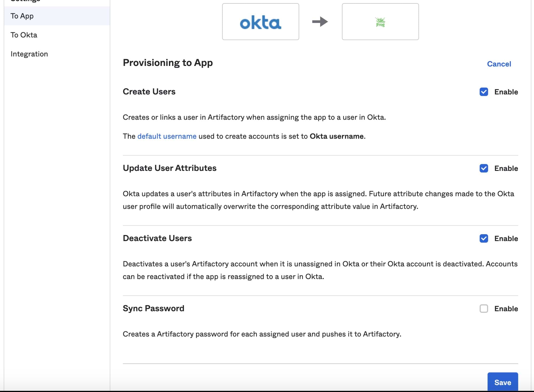Click the bold 'Okta username' text
534x392 pixels.
click(337, 136)
